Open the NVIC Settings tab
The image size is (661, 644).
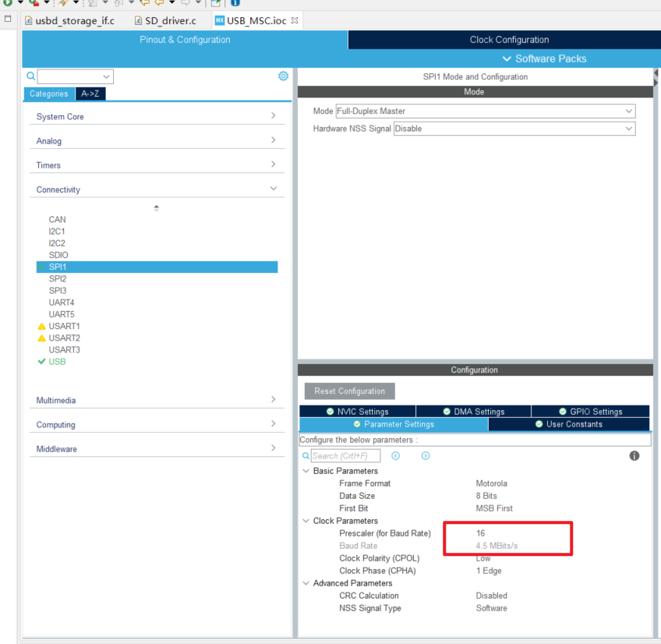click(x=358, y=411)
